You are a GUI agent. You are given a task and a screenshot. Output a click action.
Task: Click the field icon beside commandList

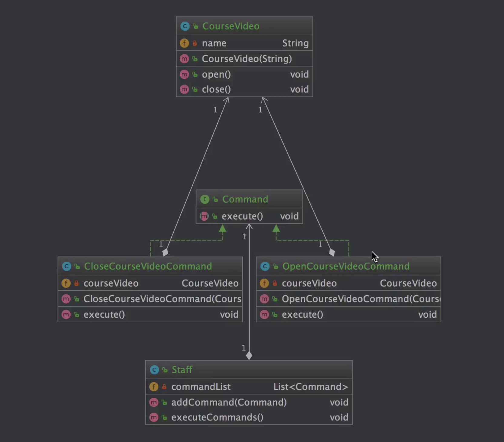coord(154,387)
